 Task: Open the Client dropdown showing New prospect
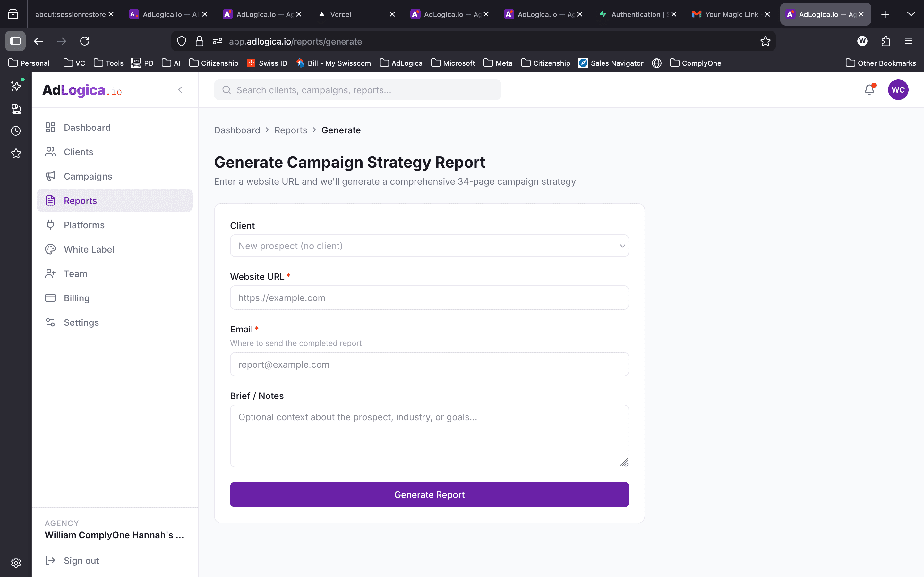tap(429, 246)
